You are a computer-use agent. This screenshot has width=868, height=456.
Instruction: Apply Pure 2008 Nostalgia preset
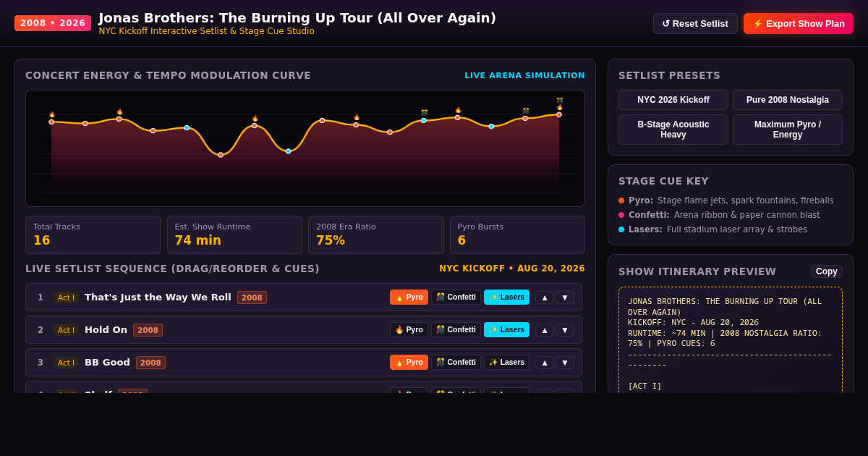(788, 100)
